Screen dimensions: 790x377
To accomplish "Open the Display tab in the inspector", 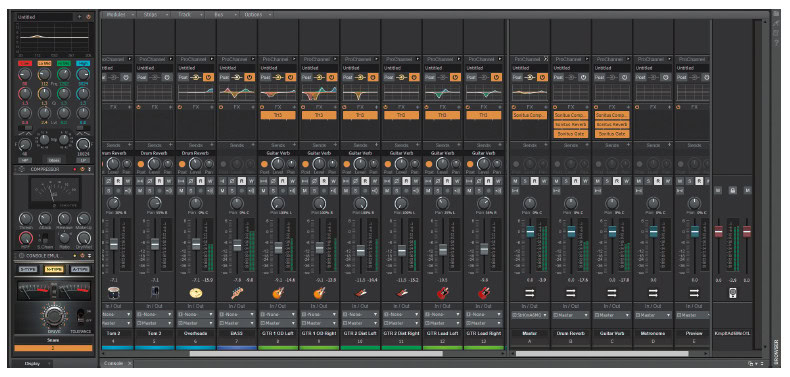I will 33,363.
